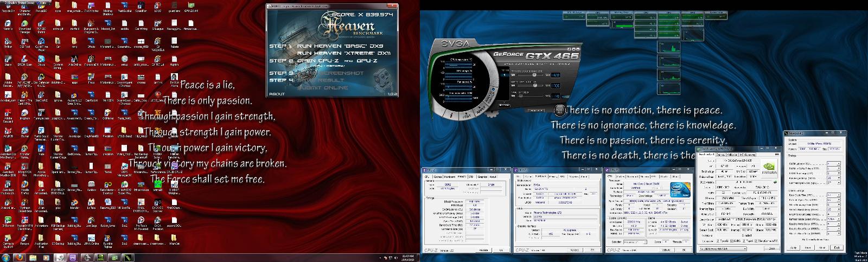Switch to About tab in CPU-Z Mainboard window
This screenshot has height=262, width=868.
584,176
